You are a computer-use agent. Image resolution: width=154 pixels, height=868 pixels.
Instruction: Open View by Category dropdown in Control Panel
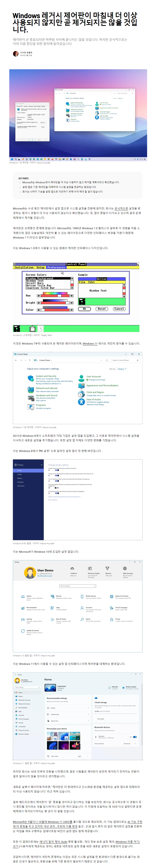coord(122,369)
